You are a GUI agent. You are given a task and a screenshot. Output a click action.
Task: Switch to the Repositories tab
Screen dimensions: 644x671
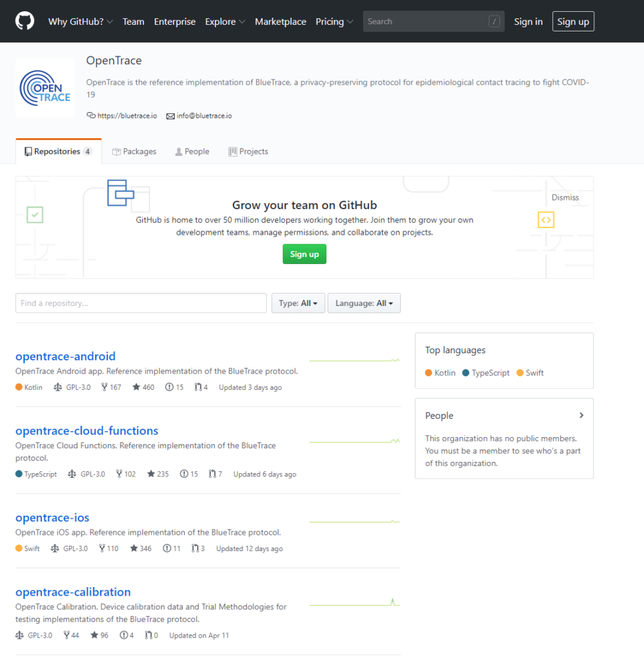click(x=58, y=151)
